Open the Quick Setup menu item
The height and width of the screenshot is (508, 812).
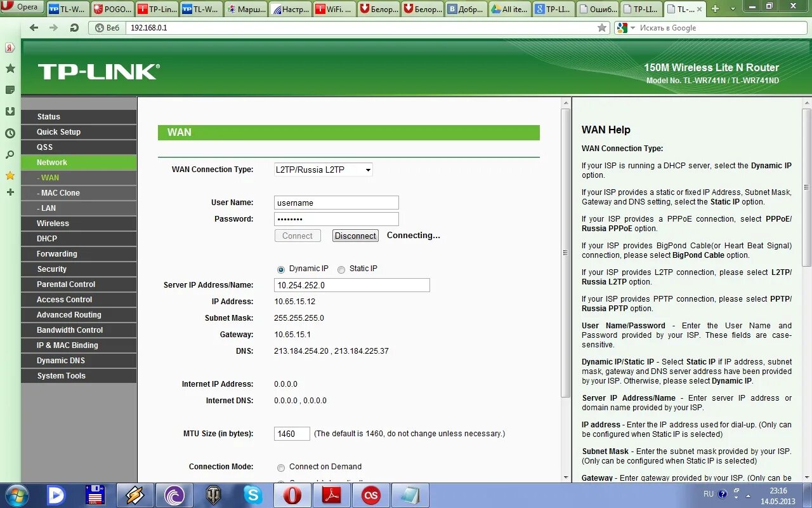79,132
